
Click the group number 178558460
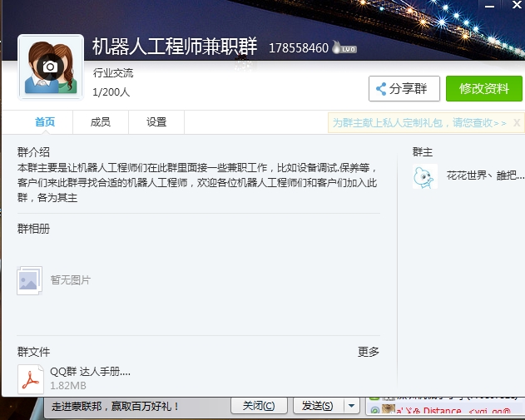click(298, 48)
